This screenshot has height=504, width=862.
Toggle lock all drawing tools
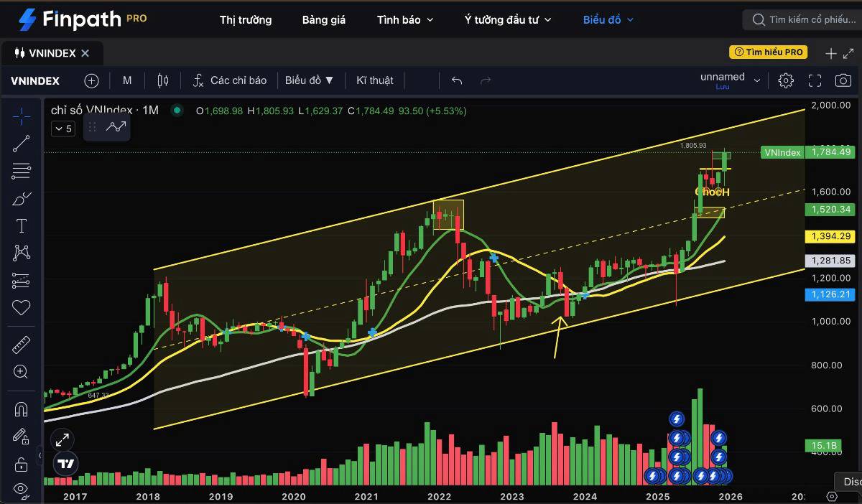click(22, 463)
